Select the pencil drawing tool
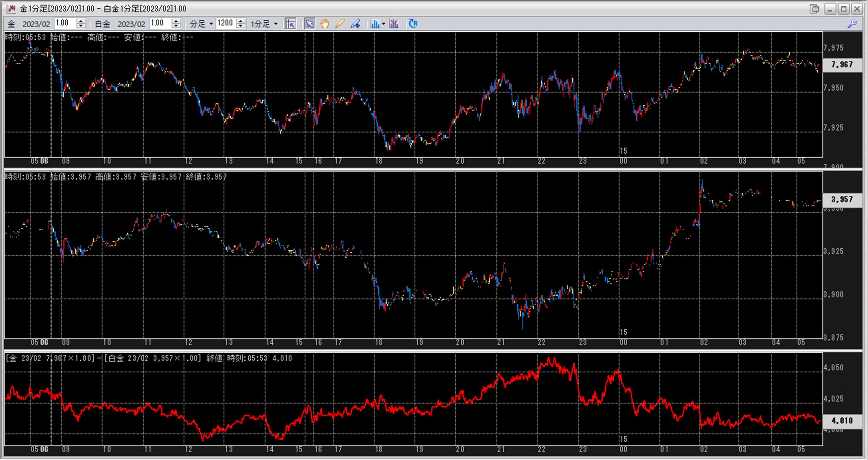This screenshot has width=868, height=460. [x=340, y=24]
